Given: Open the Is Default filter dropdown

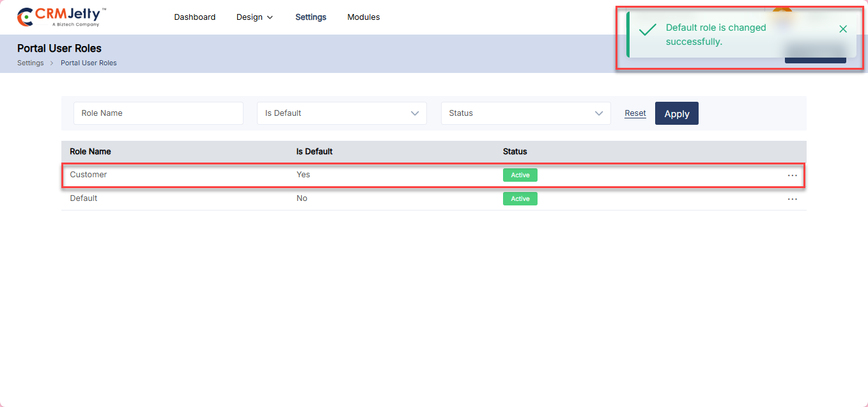Looking at the screenshot, I should pyautogui.click(x=341, y=113).
